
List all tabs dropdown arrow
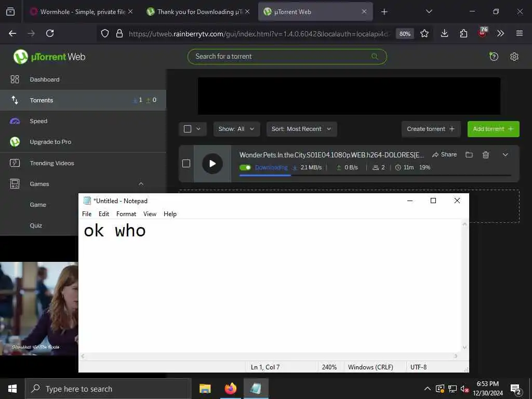tap(429, 11)
